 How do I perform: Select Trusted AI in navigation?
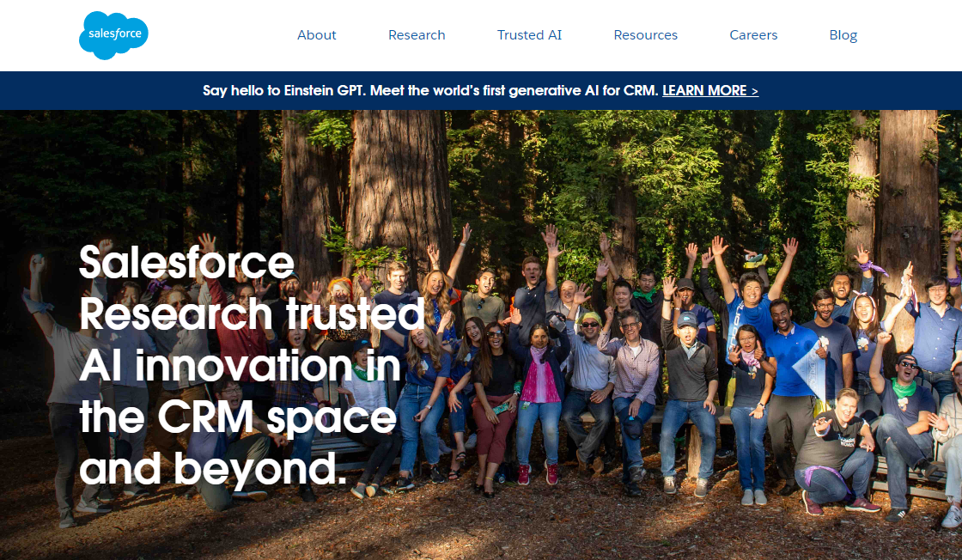click(x=529, y=35)
